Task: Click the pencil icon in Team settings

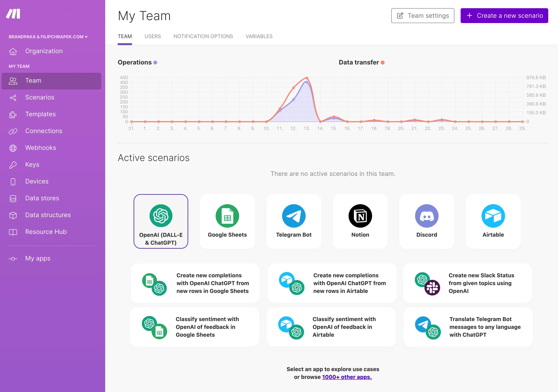Action: [400, 16]
